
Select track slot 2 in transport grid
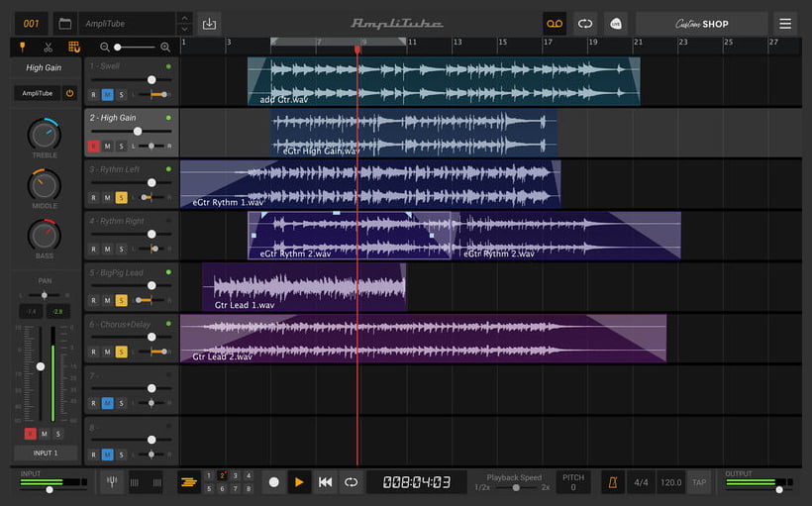click(222, 475)
